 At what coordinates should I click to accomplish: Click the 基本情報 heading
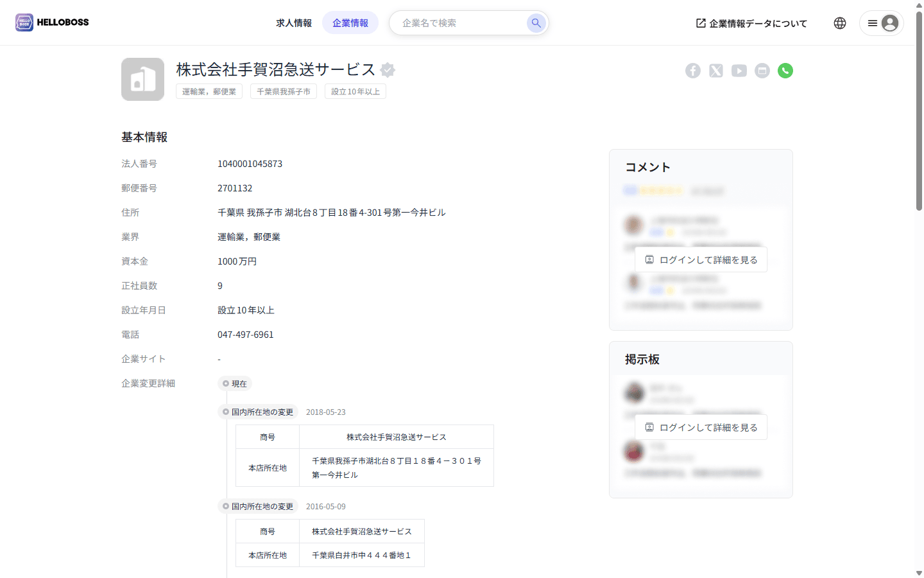144,137
